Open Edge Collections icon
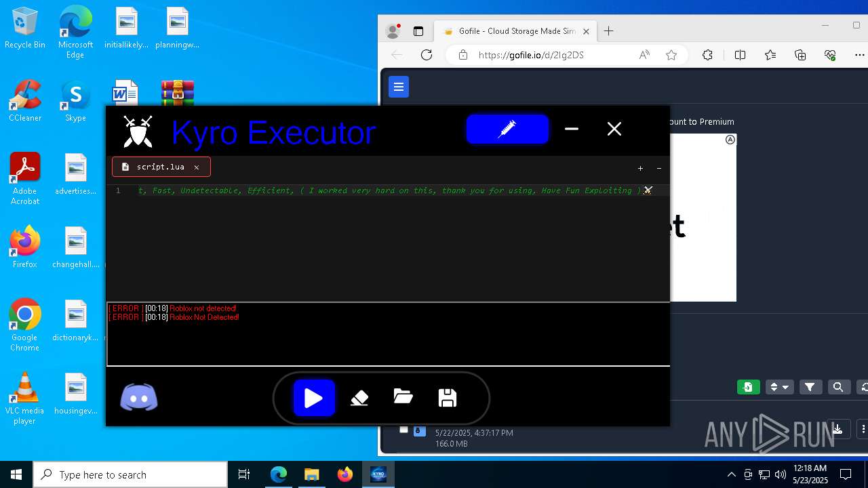Image resolution: width=868 pixels, height=488 pixels. click(800, 55)
